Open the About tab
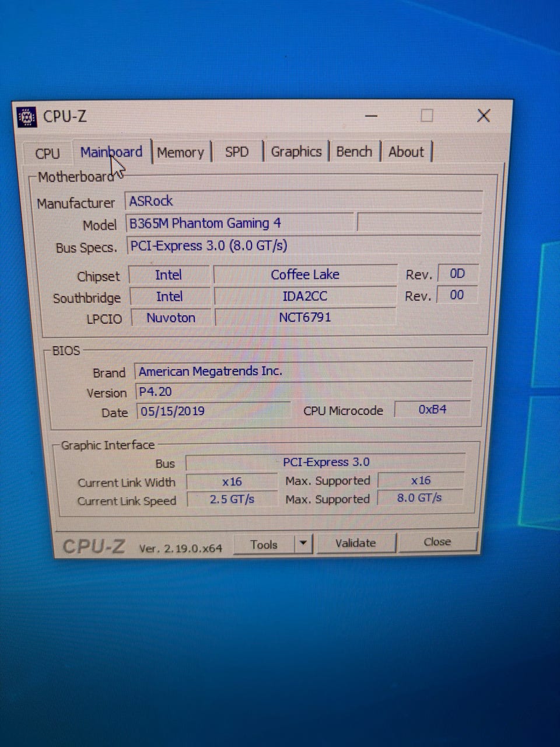Screen dimensions: 560x747 [406, 152]
